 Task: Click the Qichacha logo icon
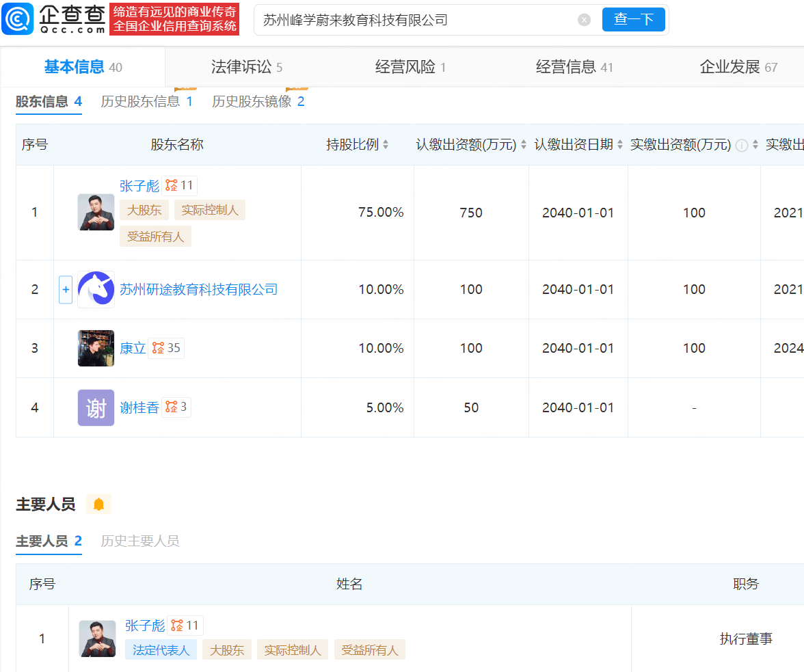tap(18, 18)
